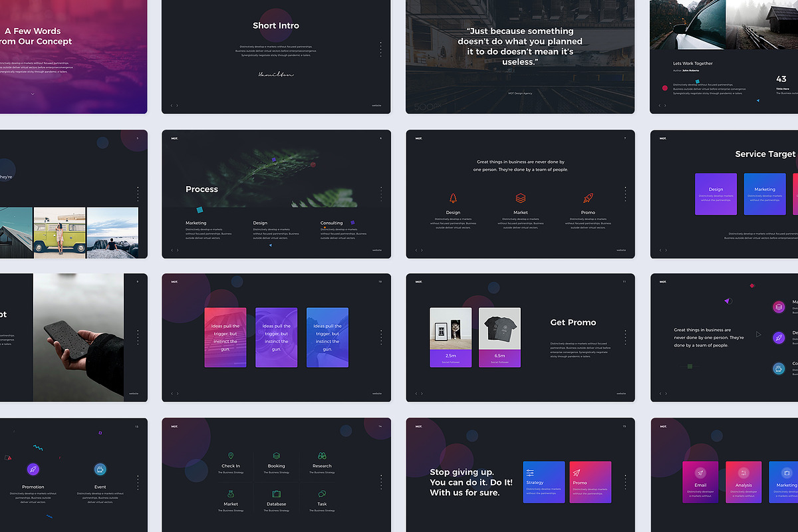Click the green van photo
Screen dimensions: 798x532
coord(59,233)
